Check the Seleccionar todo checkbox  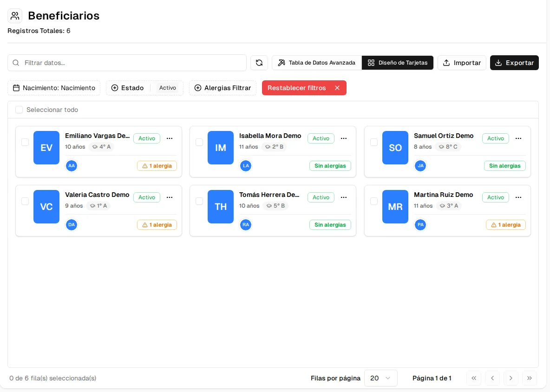[19, 110]
